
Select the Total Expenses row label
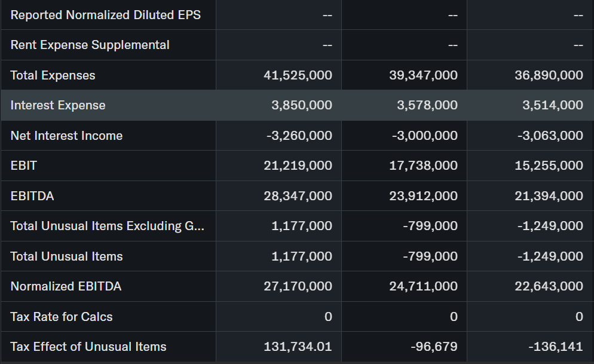pos(53,75)
